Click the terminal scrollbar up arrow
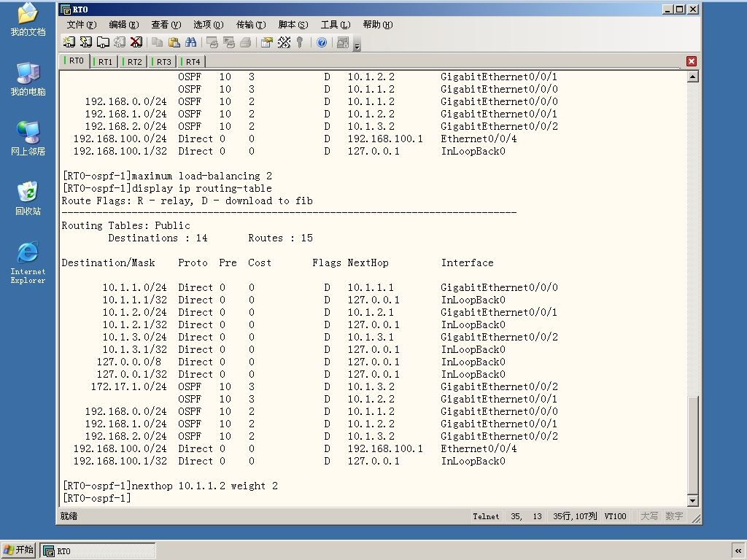The height and width of the screenshot is (560, 747). [693, 76]
